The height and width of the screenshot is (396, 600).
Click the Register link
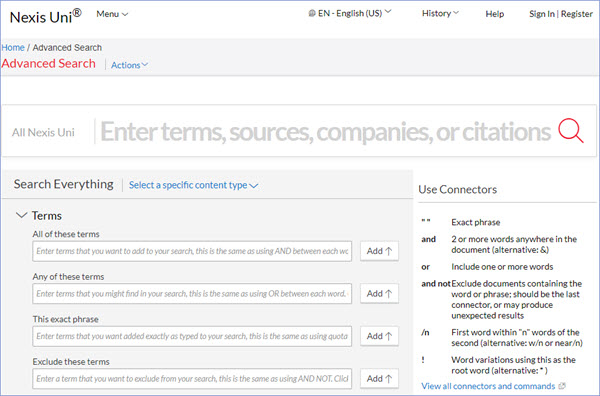[x=577, y=14]
